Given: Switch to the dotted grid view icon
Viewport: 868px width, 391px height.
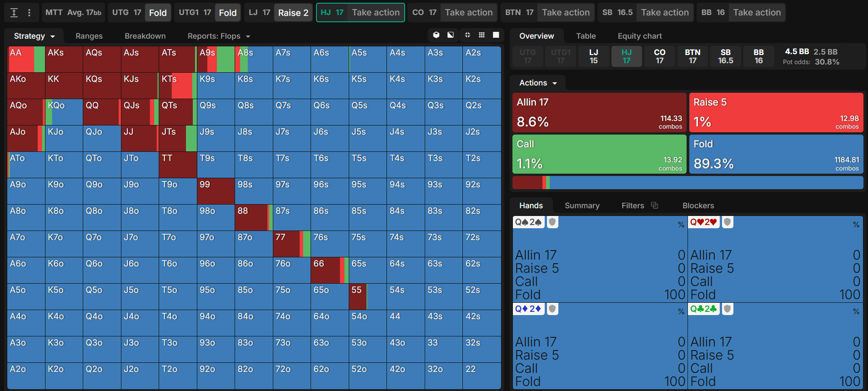Looking at the screenshot, I should (482, 35).
